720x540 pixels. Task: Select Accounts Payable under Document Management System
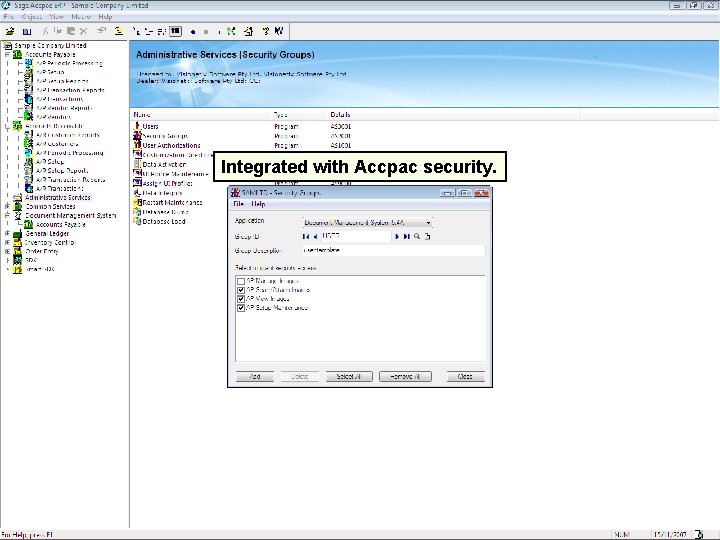pos(61,225)
